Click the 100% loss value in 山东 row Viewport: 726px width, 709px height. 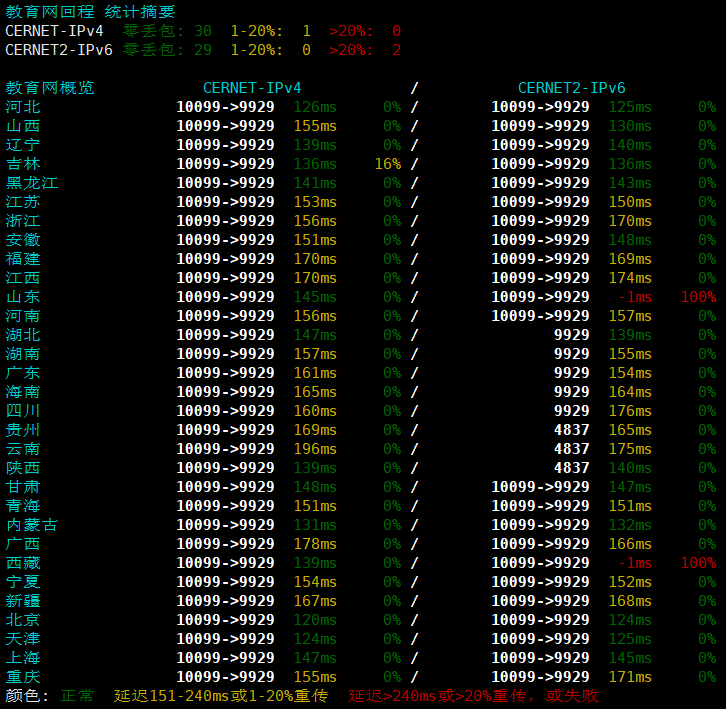click(698, 297)
